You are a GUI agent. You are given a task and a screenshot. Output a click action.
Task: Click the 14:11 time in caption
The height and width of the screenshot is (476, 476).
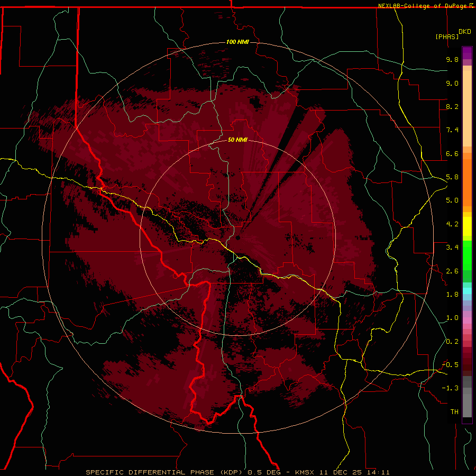[378, 472]
